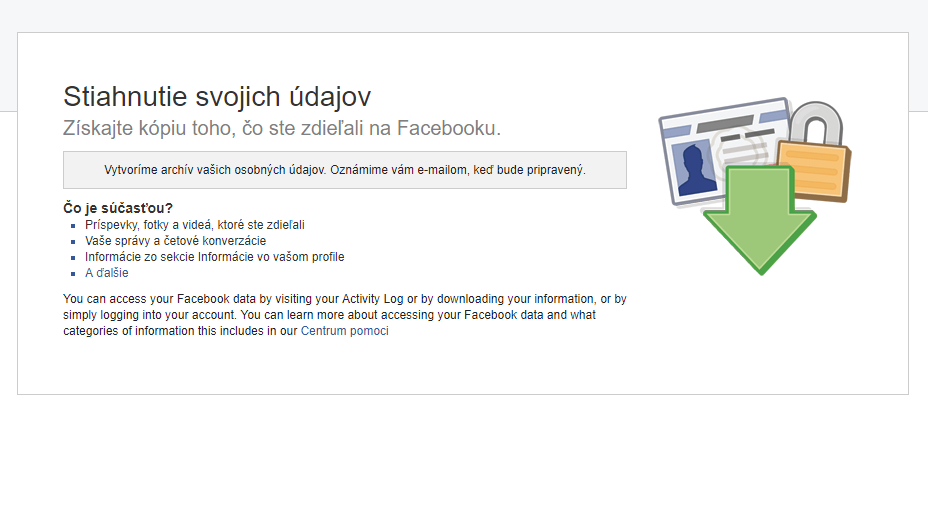
Task: Click the 'Stiahnutie svojich údajov' heading
Action: pyautogui.click(x=217, y=97)
